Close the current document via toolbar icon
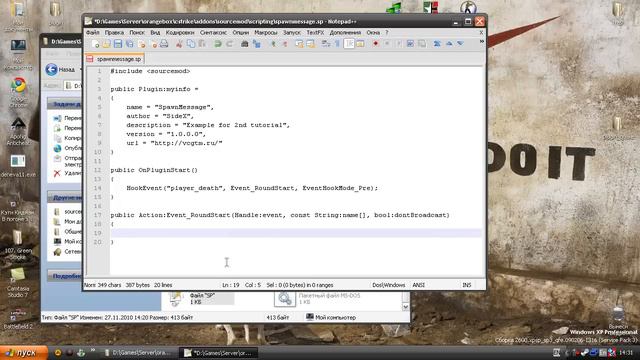This screenshot has height=360, width=640. pos(142,44)
